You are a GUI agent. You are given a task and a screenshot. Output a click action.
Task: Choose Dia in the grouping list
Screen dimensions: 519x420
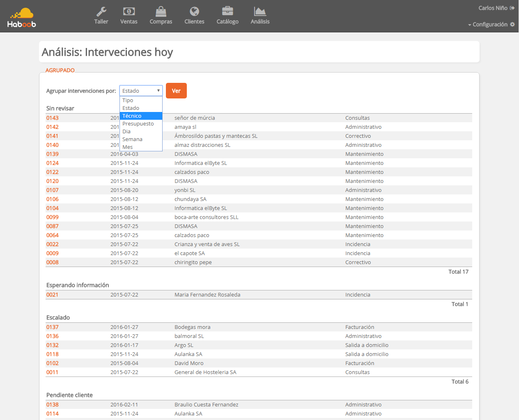pos(141,132)
